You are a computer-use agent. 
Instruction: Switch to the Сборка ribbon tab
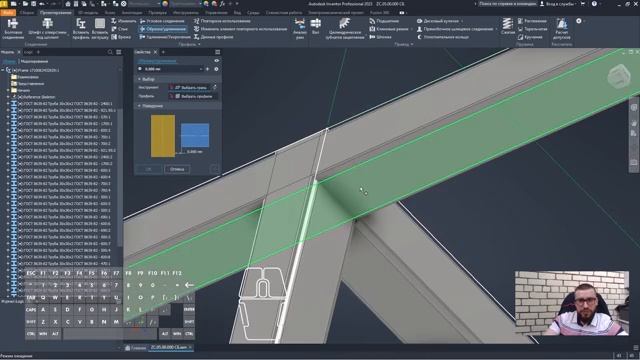coord(27,13)
